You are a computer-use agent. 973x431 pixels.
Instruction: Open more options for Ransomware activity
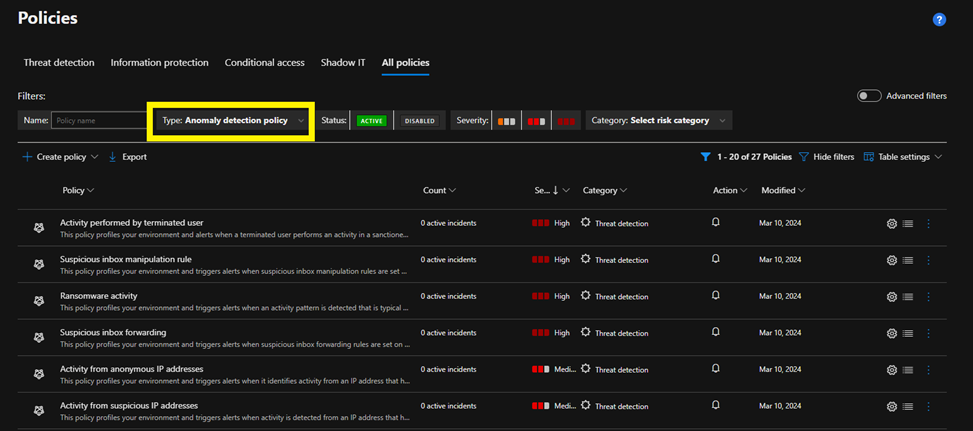pyautogui.click(x=928, y=297)
